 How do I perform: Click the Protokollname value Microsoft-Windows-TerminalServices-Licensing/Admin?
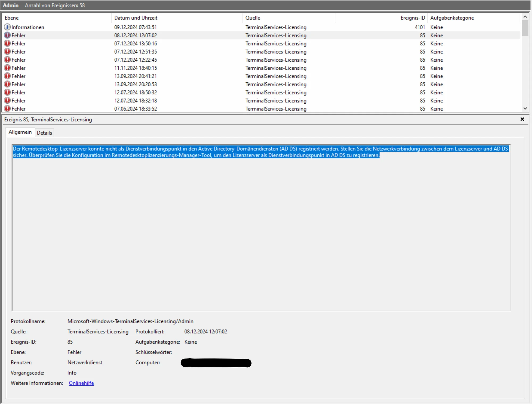click(130, 321)
